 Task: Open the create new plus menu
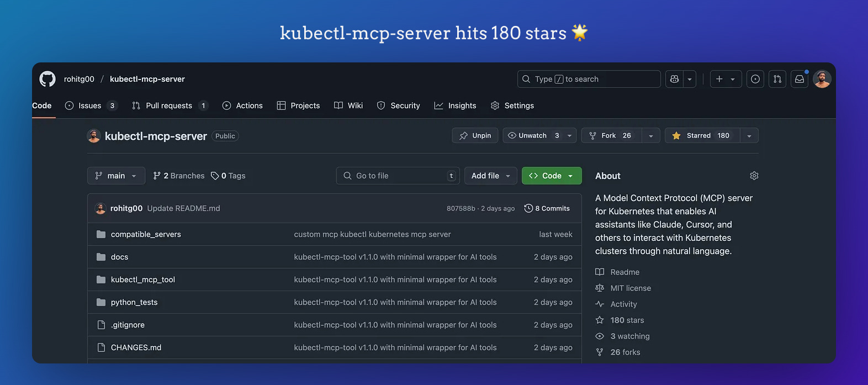[726, 79]
